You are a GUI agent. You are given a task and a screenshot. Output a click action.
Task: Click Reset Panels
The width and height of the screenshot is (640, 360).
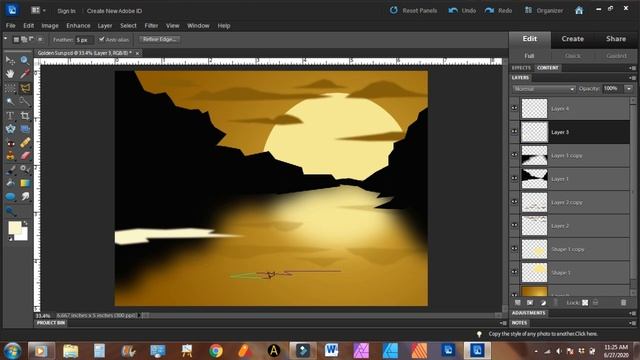[x=413, y=11]
